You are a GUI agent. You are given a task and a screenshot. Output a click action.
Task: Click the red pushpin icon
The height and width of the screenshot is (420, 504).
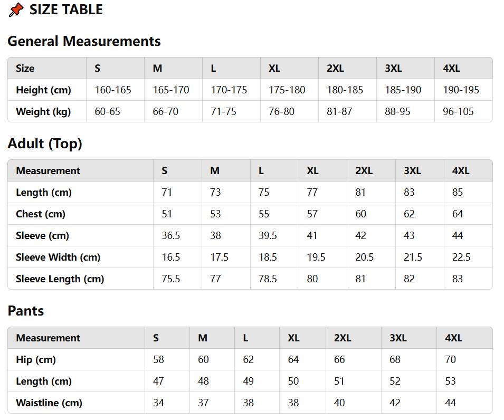[16, 9]
